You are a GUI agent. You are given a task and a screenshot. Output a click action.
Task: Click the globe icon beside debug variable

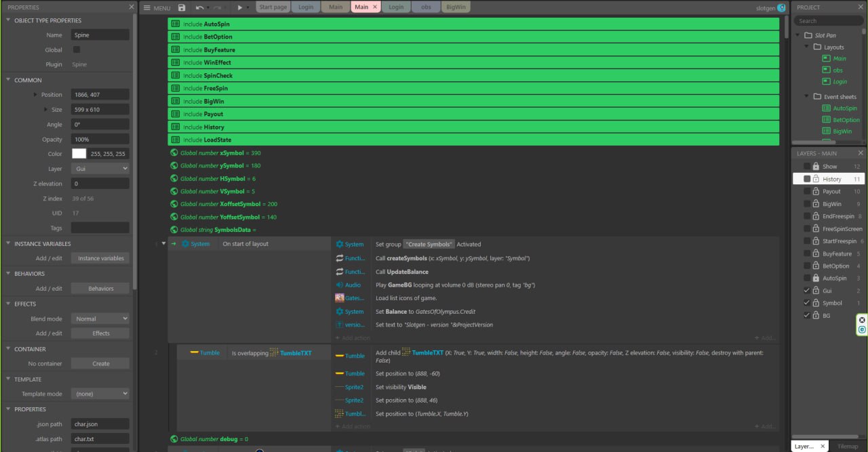[174, 439]
